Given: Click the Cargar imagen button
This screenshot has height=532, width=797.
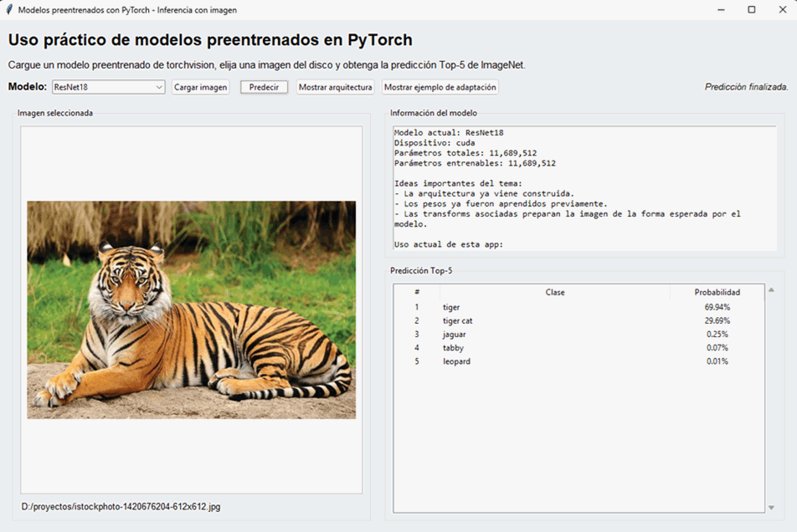Looking at the screenshot, I should tap(200, 86).
